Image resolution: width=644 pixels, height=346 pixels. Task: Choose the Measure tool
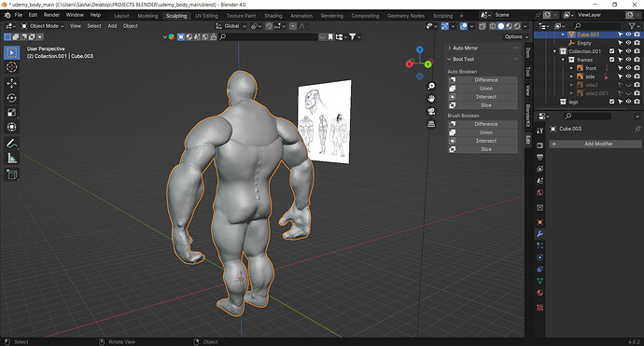click(11, 159)
